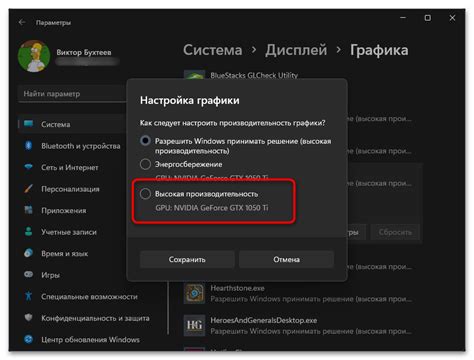Click the Приложения icon

(29, 210)
